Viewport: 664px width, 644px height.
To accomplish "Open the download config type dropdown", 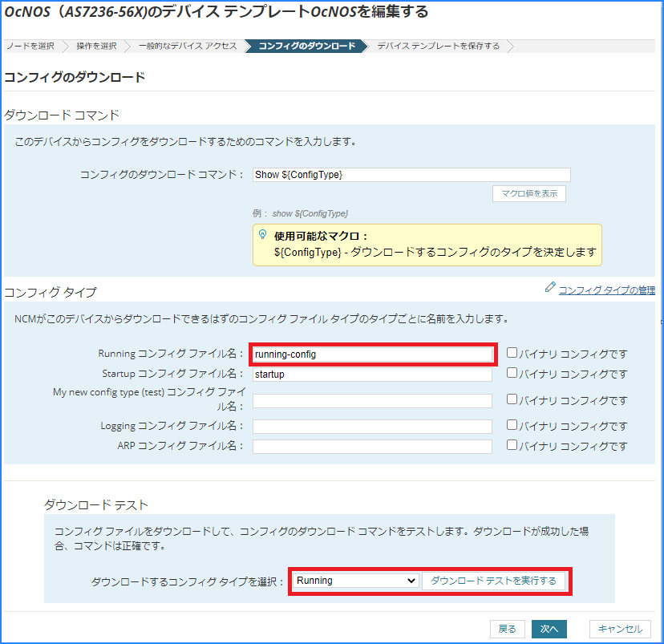I will pos(355,581).
